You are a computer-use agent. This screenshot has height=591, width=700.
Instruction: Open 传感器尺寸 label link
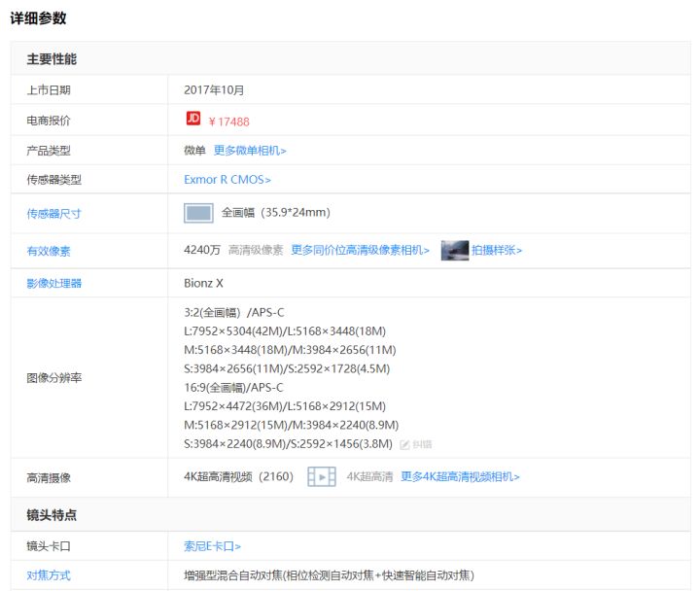click(x=54, y=214)
